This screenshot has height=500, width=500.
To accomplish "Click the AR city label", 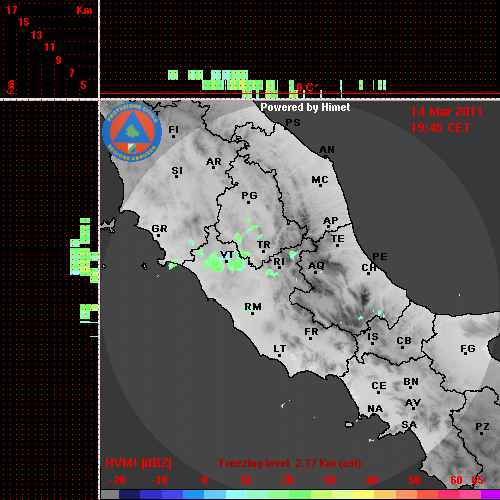I will (x=214, y=162).
